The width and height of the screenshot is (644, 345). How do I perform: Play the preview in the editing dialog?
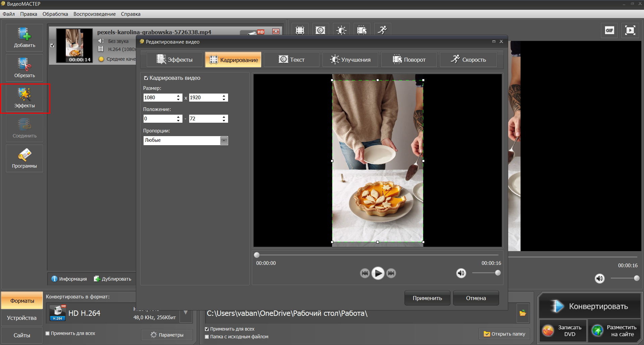tap(378, 273)
